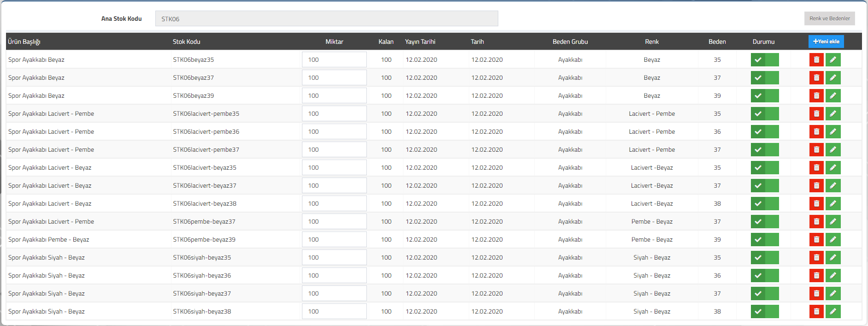This screenshot has width=868, height=326.
Task: Toggle status of STK06siyah-beyaz38
Action: (x=765, y=312)
